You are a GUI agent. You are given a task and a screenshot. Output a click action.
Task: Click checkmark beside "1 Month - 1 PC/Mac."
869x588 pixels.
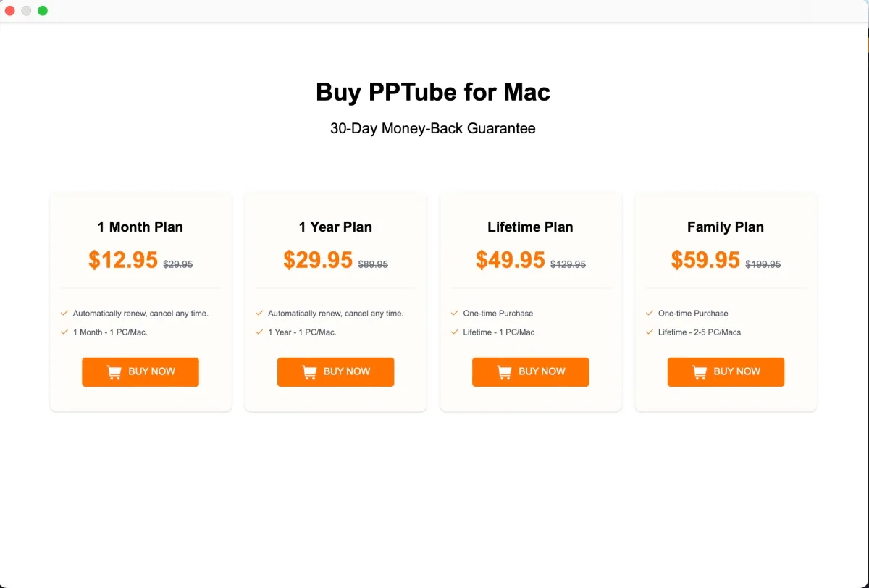point(64,332)
